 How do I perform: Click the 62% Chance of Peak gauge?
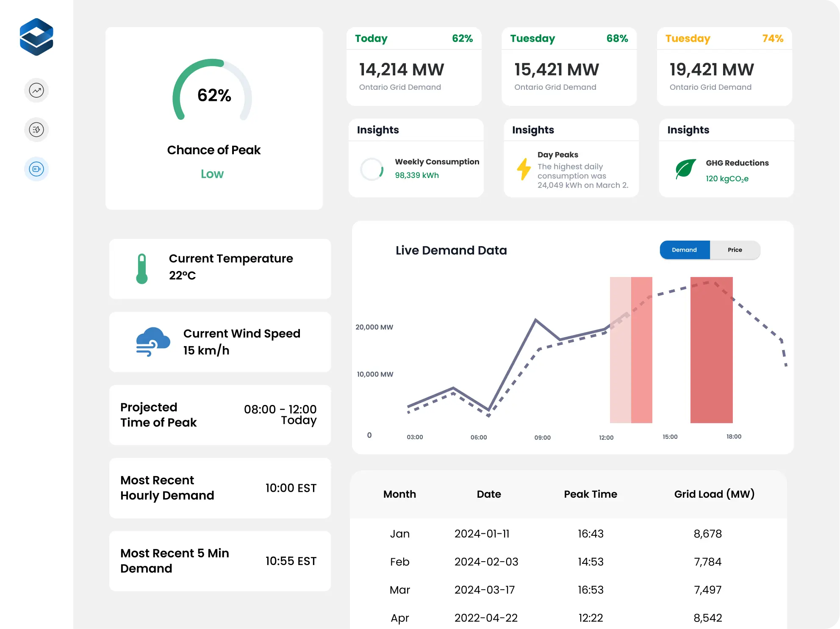213,90
